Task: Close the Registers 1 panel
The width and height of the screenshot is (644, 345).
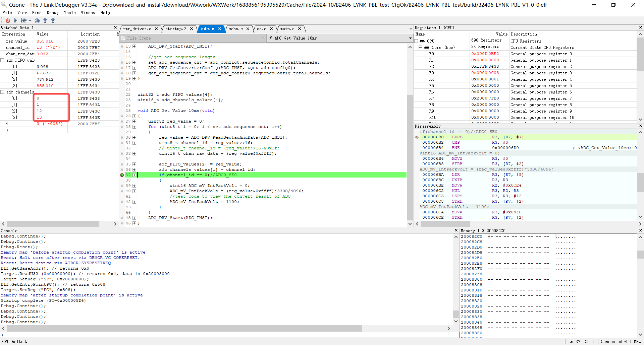Action: tap(641, 27)
